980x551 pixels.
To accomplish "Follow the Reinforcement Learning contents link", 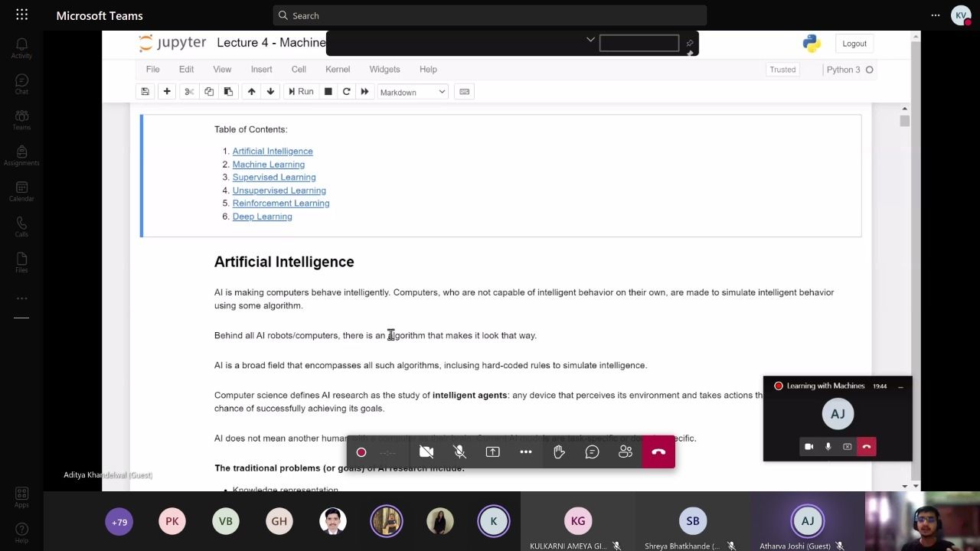I will pyautogui.click(x=280, y=204).
